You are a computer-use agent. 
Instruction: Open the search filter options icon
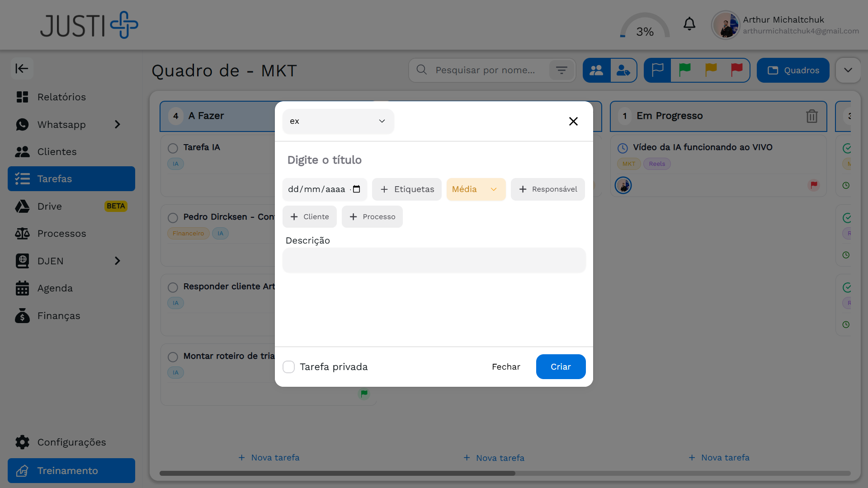pyautogui.click(x=561, y=70)
